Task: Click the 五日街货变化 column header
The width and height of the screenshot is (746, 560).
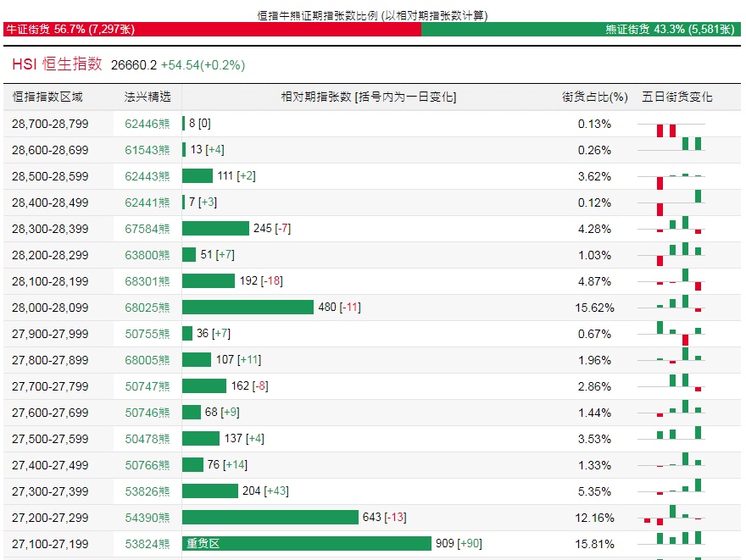Action: click(x=676, y=97)
